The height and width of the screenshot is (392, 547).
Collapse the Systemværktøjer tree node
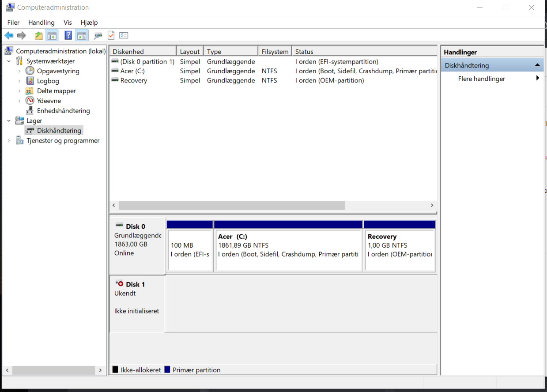[9, 61]
